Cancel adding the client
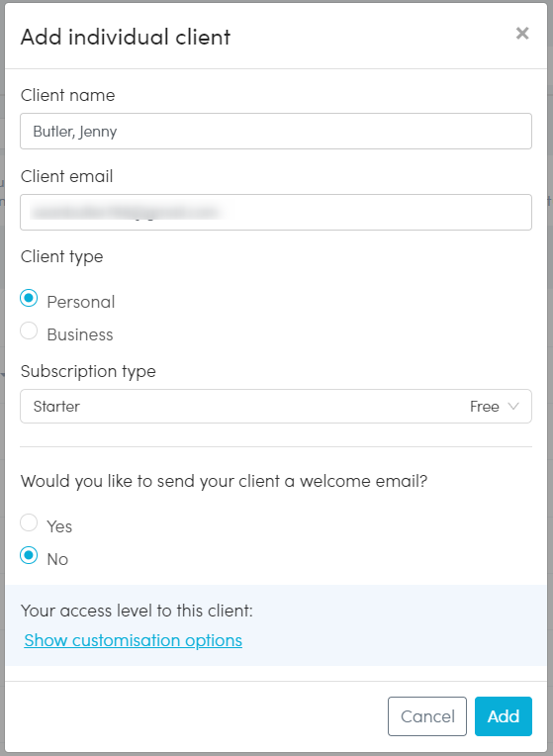The image size is (553, 756). pos(427,716)
